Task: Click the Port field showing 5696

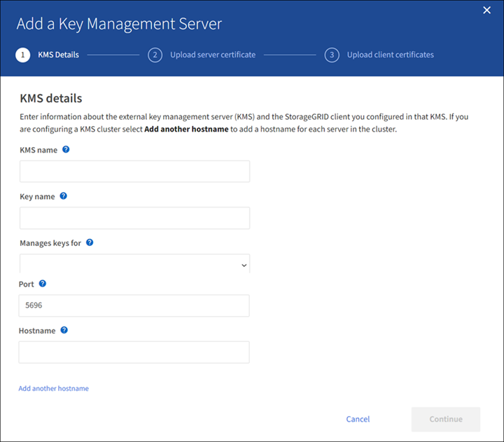Action: tap(134, 305)
